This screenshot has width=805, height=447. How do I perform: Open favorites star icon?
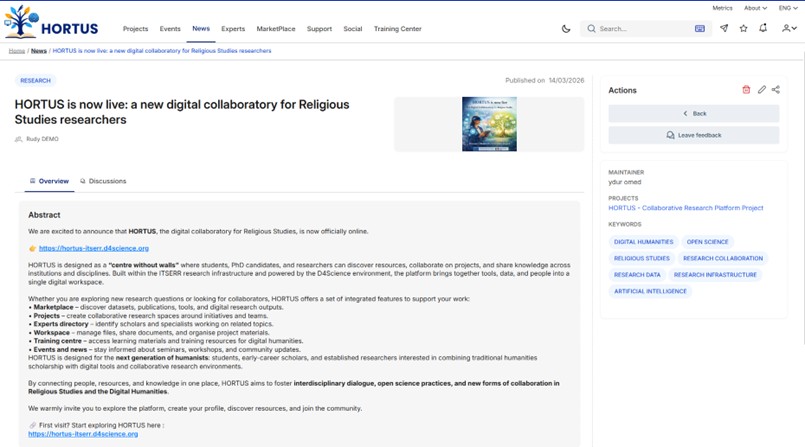[743, 28]
